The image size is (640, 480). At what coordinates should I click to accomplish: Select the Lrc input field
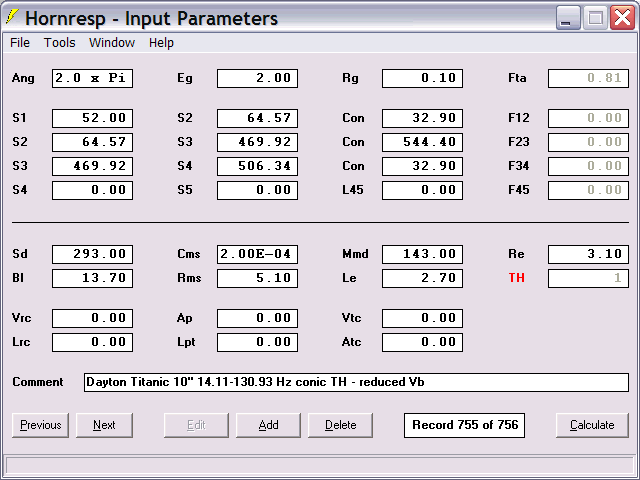click(x=92, y=342)
